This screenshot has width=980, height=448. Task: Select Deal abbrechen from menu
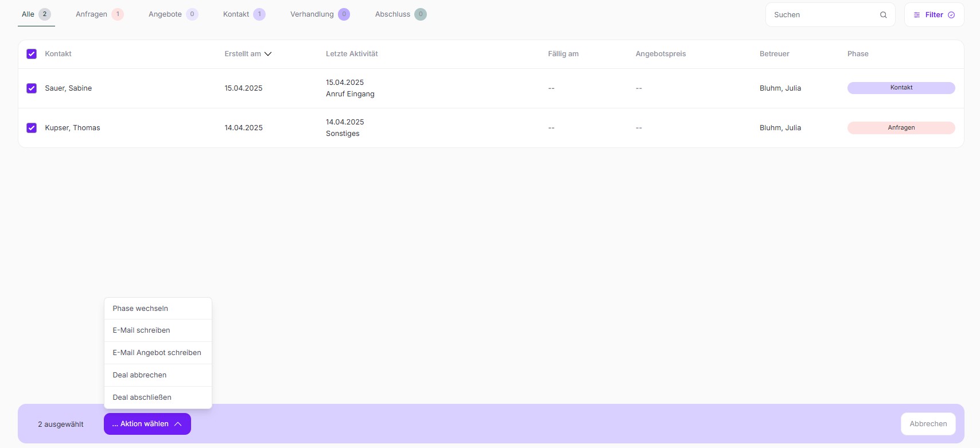coord(158,375)
